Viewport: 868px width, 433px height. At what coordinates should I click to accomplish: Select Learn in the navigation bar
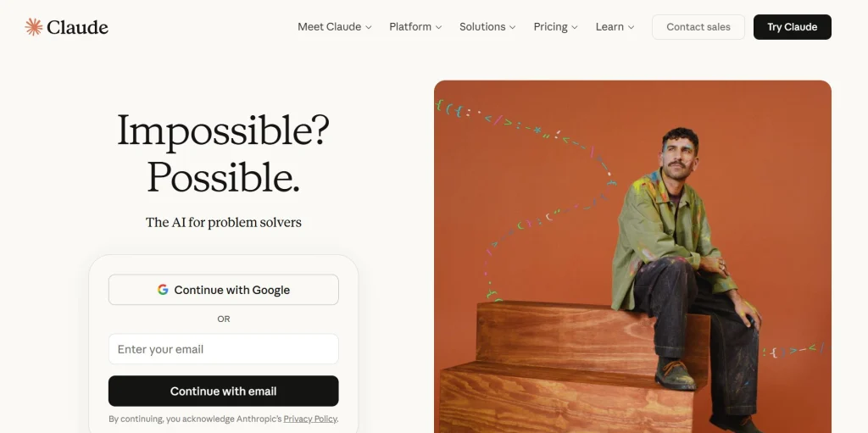[609, 27]
